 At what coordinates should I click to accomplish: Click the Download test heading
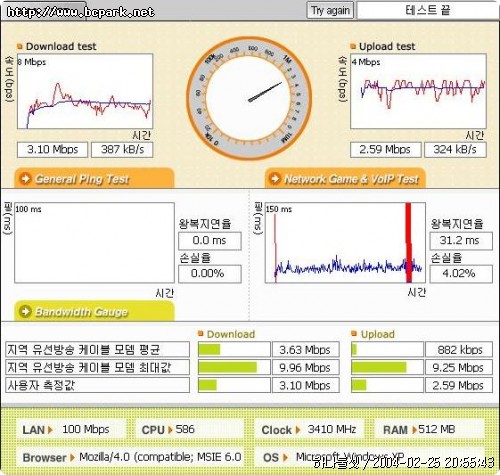[61, 46]
